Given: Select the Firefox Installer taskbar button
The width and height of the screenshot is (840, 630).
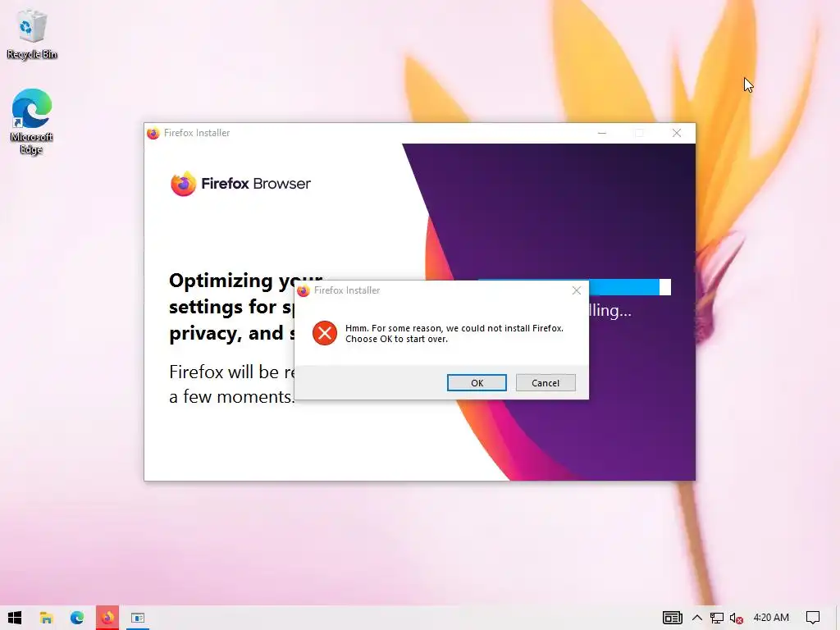Looking at the screenshot, I should 107,618.
